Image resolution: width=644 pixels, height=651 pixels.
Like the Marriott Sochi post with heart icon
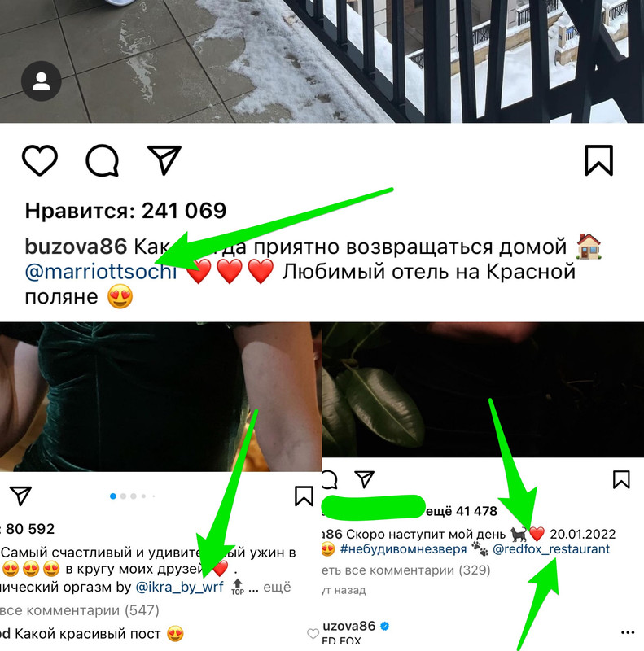39,160
